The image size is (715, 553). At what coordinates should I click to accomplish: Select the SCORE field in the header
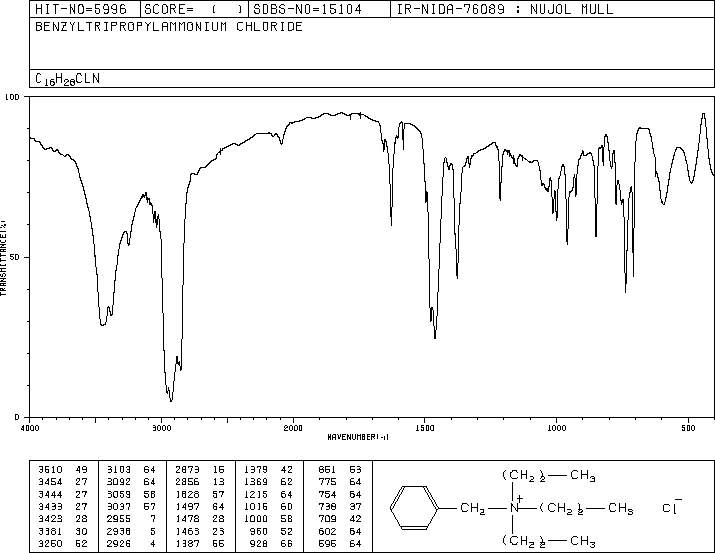tap(194, 9)
